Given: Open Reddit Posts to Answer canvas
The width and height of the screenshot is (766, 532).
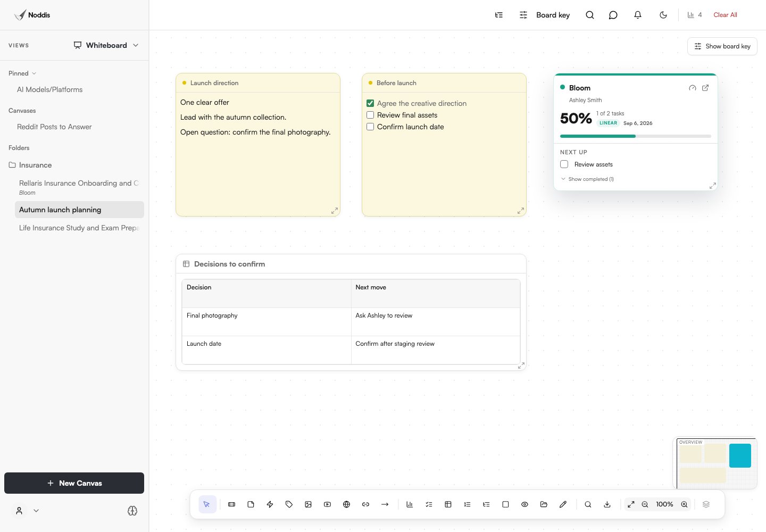Looking at the screenshot, I should pos(54,127).
